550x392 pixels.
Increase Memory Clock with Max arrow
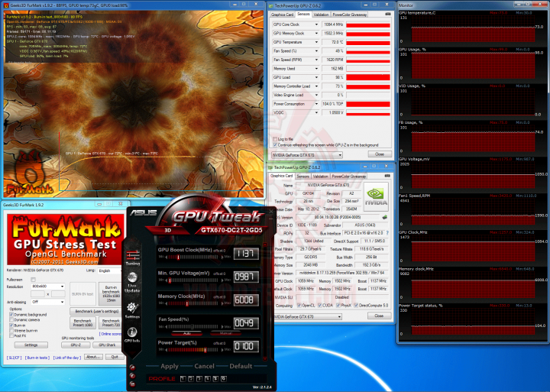(222, 303)
